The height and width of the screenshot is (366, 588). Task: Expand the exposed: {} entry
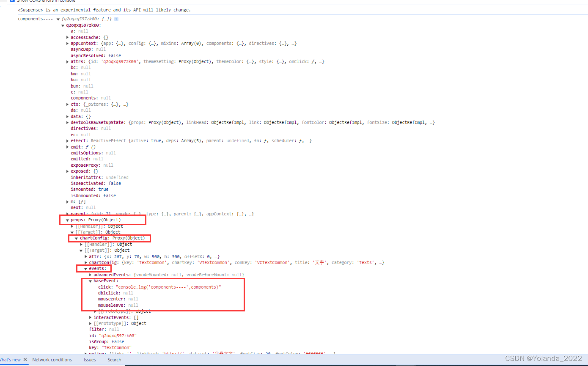click(68, 171)
